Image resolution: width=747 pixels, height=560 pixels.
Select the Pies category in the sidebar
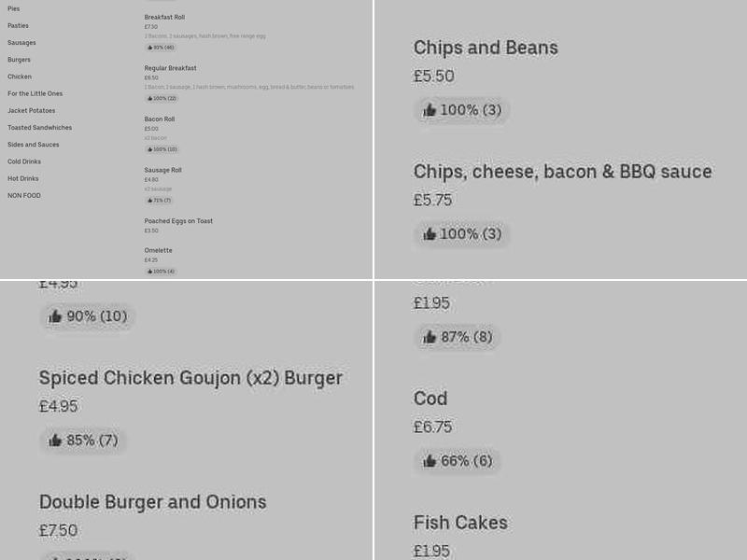[13, 8]
